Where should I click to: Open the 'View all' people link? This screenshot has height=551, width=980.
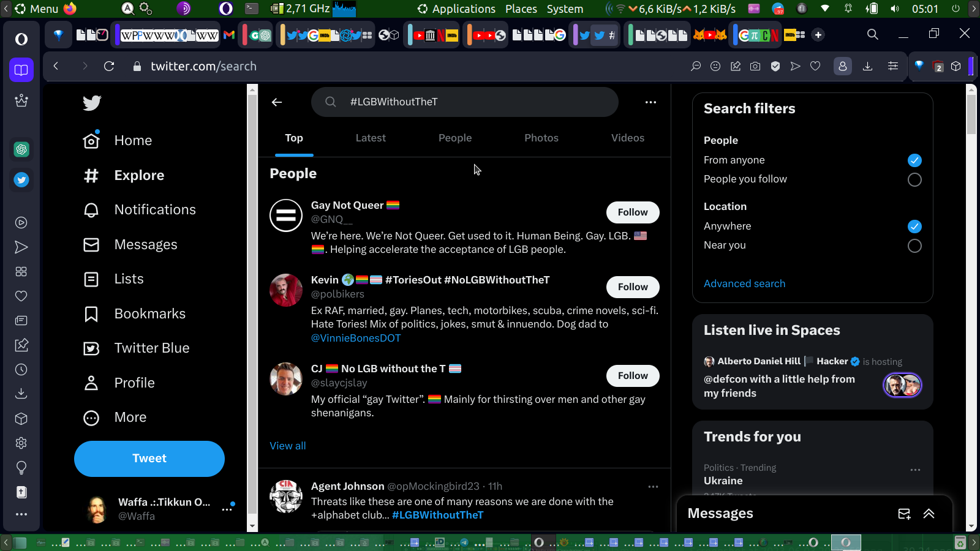288,446
